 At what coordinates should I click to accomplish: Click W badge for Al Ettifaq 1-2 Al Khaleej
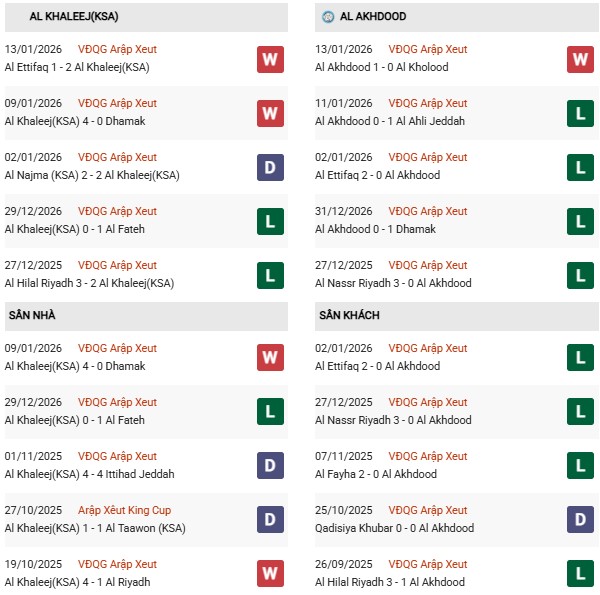pyautogui.click(x=270, y=59)
